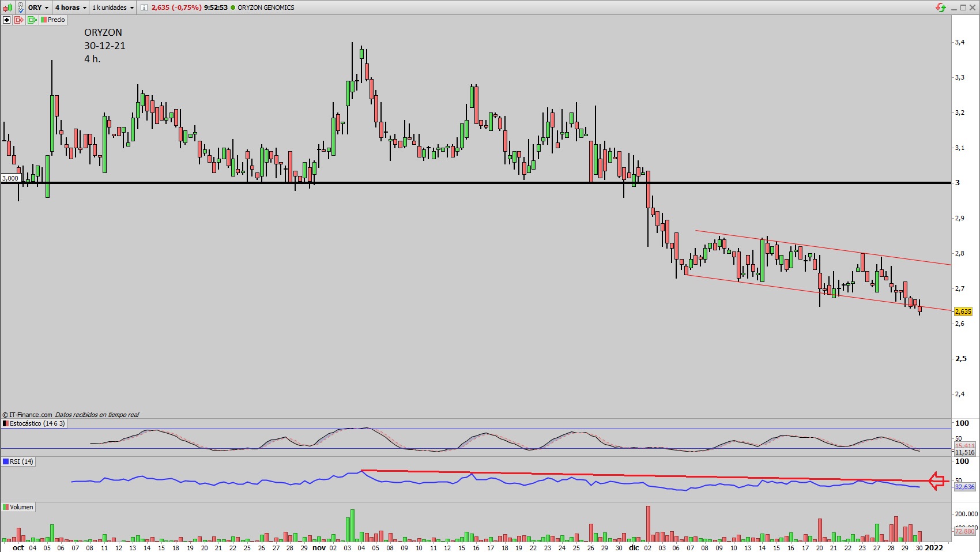Click the ORYZON GENOMICS instrument name

(266, 7)
